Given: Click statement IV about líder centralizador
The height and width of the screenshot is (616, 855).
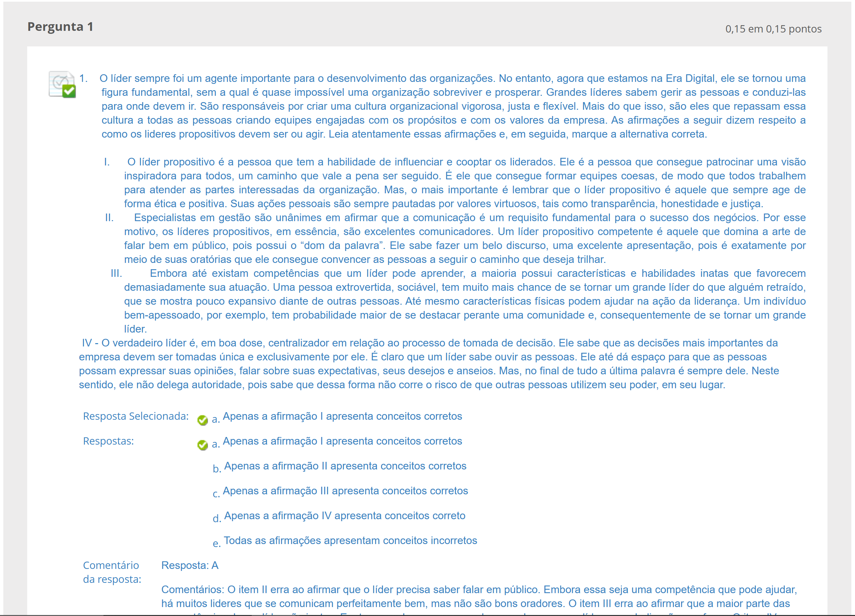Looking at the screenshot, I should pyautogui.click(x=429, y=364).
